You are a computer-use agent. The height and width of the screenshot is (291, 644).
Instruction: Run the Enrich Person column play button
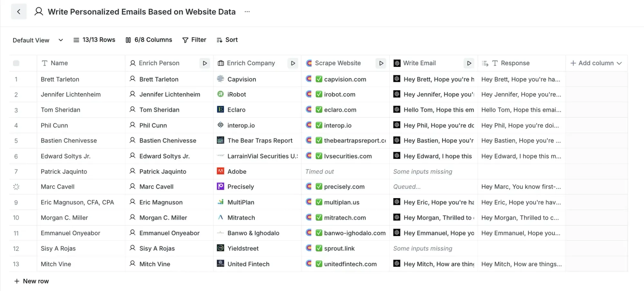(204, 63)
